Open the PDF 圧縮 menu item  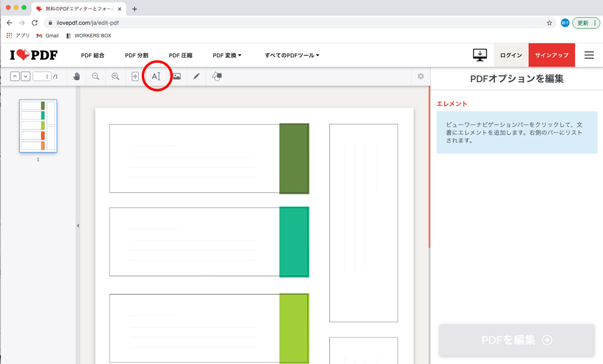(180, 55)
